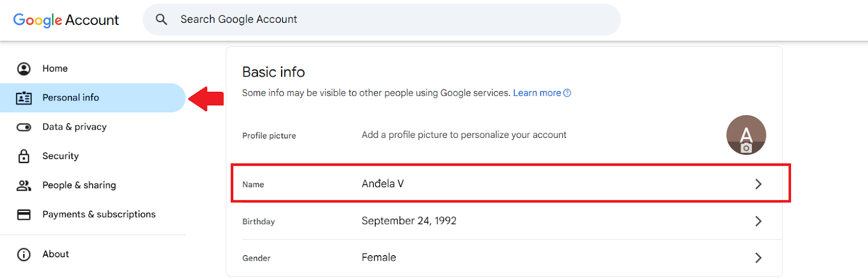Expand the Name row chevron
The image size is (868, 279).
click(758, 184)
